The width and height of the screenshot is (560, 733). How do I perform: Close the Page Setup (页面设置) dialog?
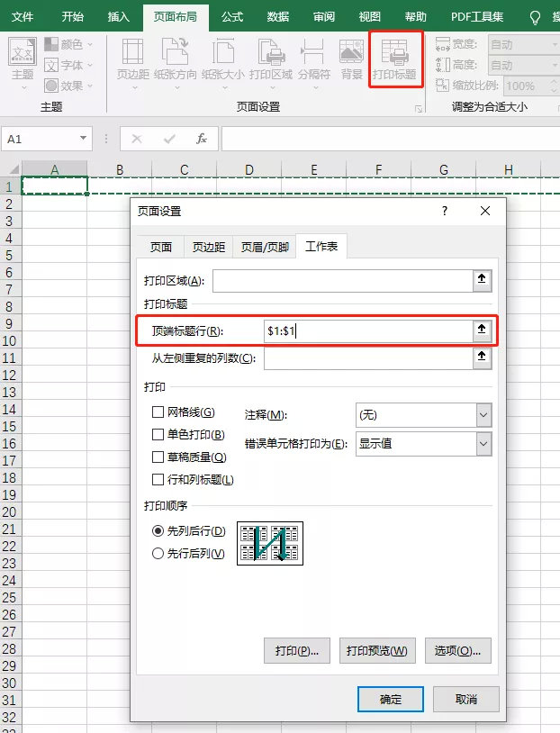[x=485, y=211]
